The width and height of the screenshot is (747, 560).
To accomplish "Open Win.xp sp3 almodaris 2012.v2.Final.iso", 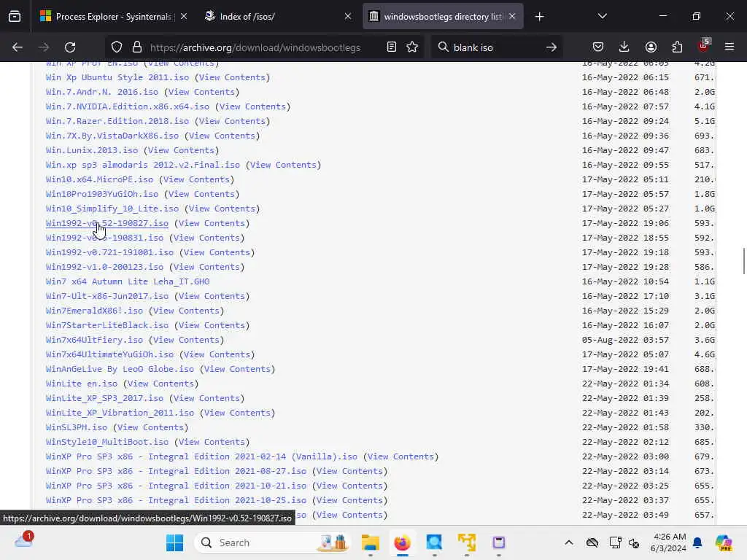I will (143, 165).
